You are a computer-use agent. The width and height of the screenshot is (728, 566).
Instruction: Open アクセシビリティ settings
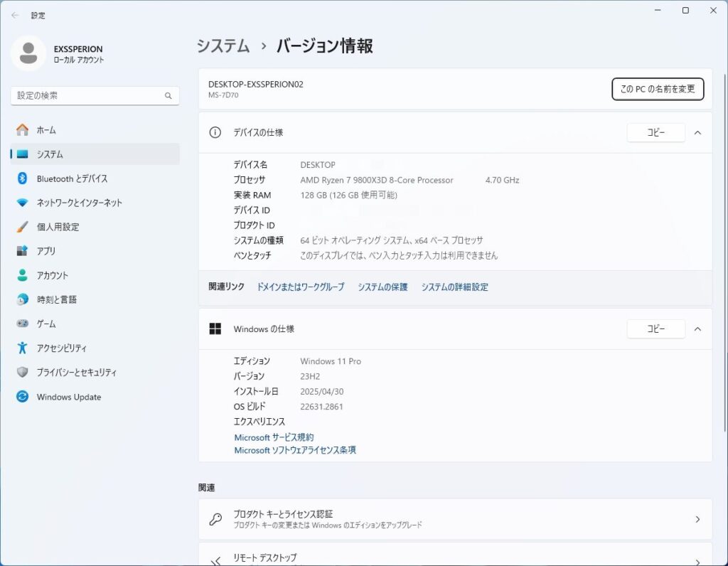tap(95, 348)
